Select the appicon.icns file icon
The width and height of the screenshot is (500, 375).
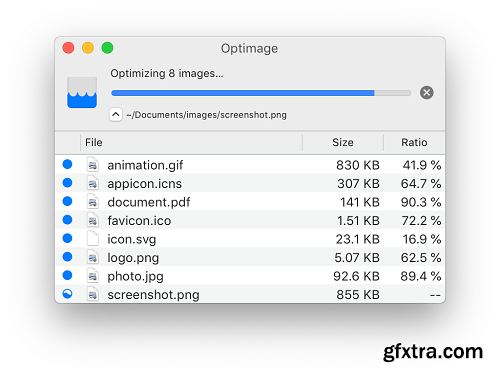click(x=93, y=183)
